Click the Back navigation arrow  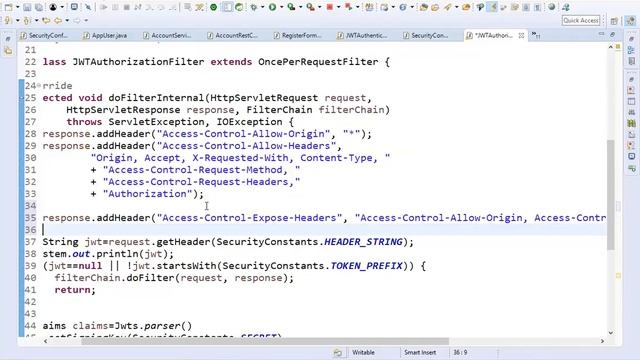pos(58,20)
